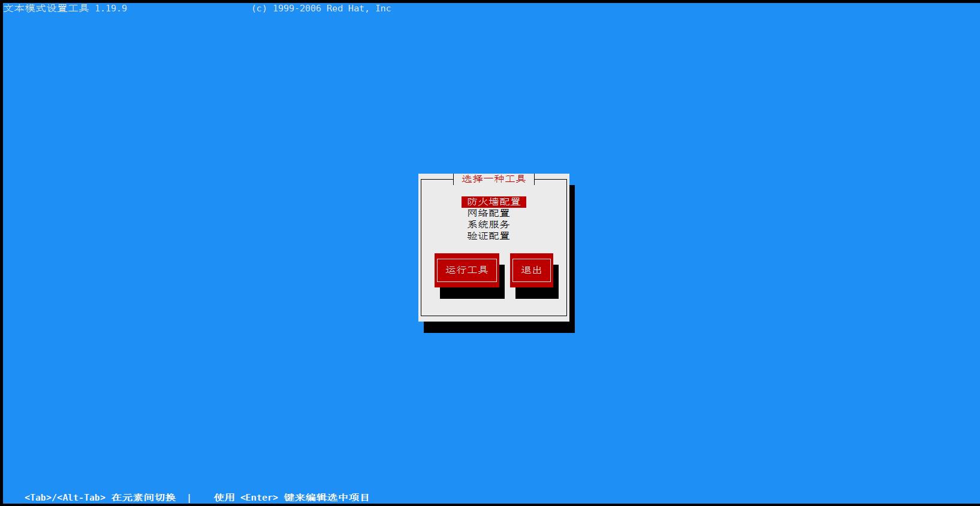Click the <Tab>/<Alt-Tab> 在元素间切换 hint
This screenshot has width=980, height=506.
(100, 498)
